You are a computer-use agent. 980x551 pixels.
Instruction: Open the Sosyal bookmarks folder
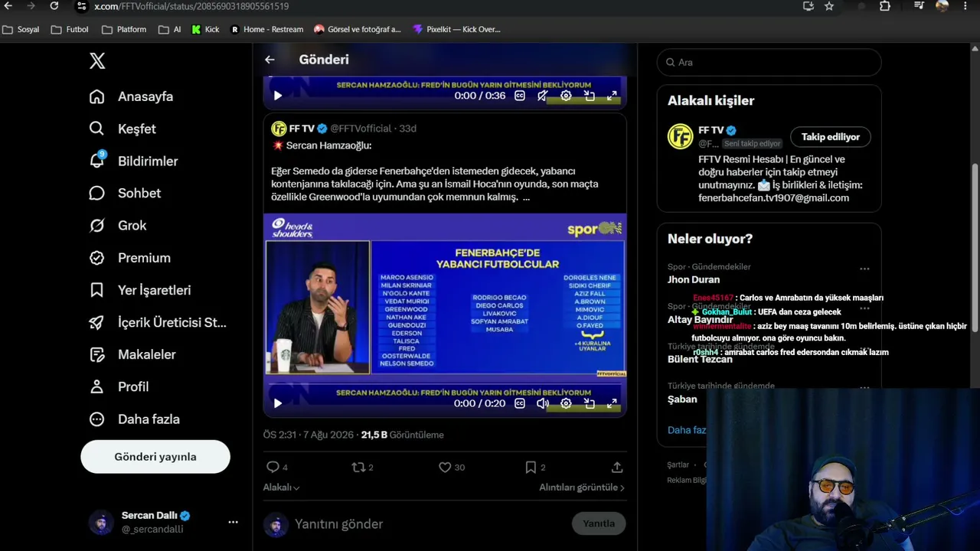pos(21,29)
